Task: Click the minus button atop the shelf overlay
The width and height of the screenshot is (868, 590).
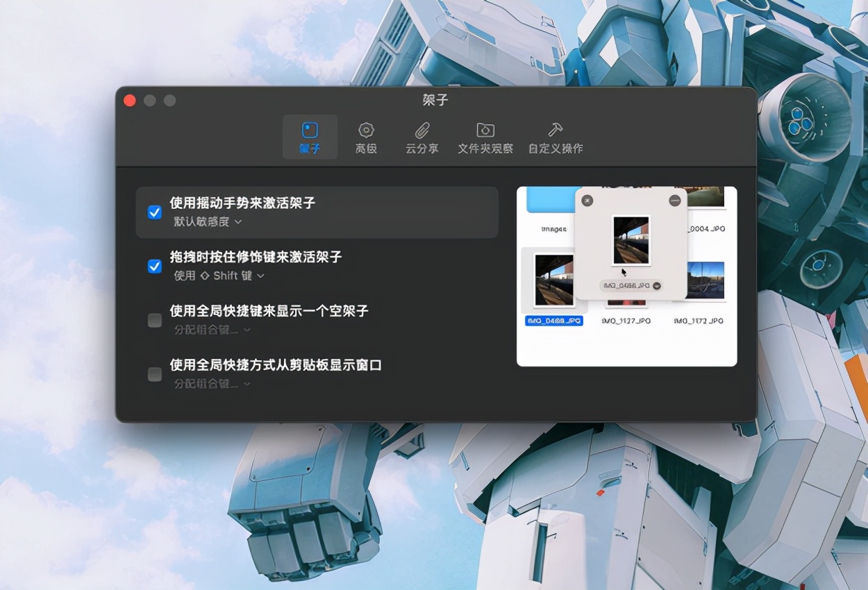Action: click(674, 200)
